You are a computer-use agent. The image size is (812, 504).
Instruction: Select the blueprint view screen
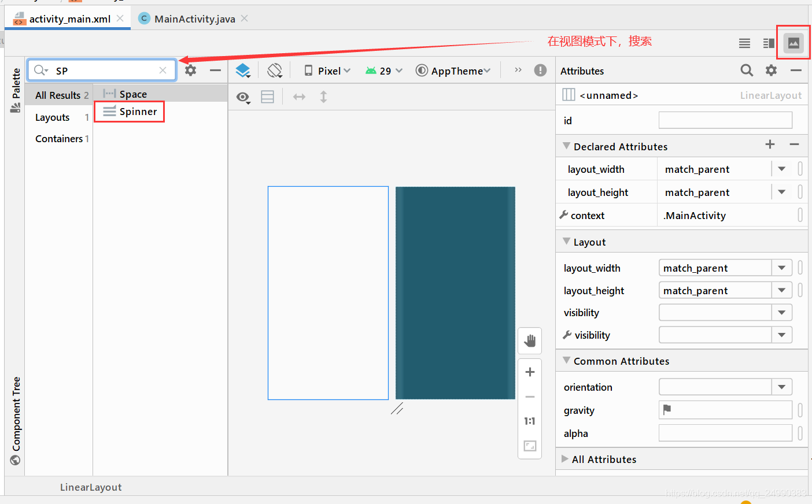455,293
